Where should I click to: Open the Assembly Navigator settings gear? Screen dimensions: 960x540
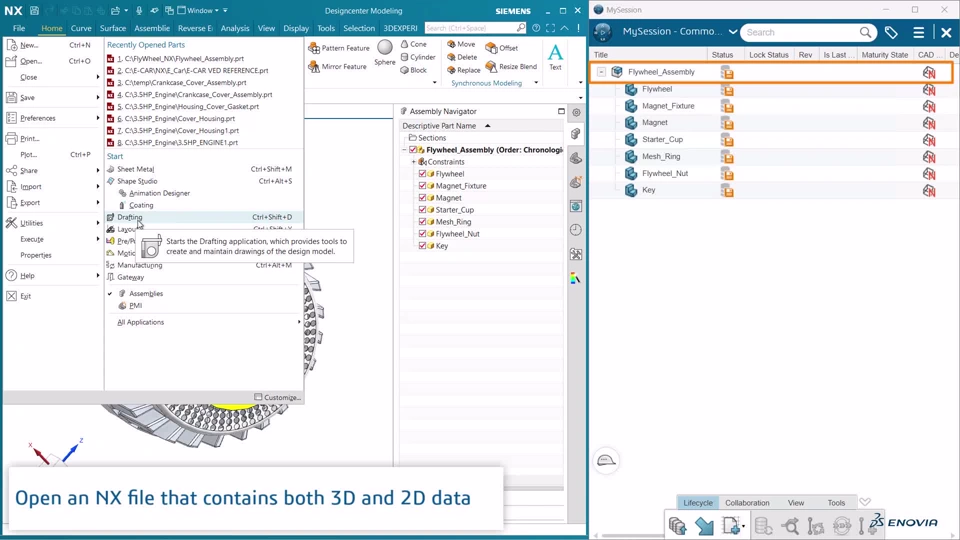click(576, 112)
